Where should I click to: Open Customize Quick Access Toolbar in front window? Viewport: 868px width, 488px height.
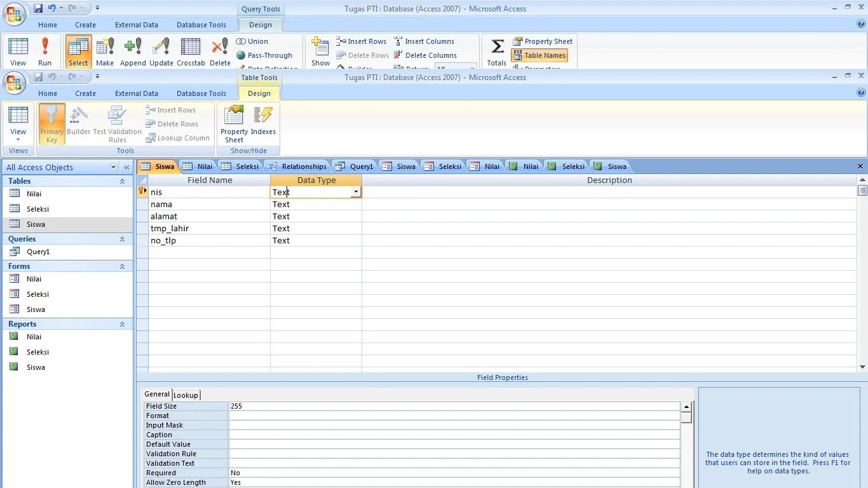click(x=98, y=77)
